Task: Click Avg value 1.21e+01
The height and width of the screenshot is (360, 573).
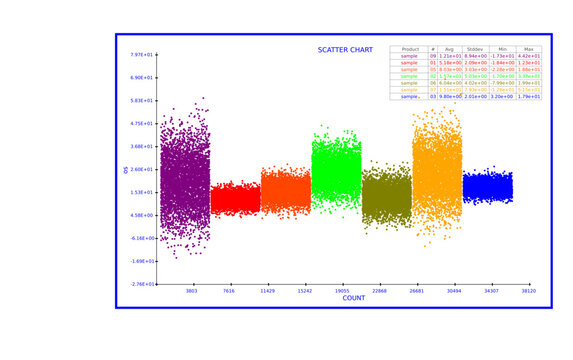Action: tap(450, 56)
